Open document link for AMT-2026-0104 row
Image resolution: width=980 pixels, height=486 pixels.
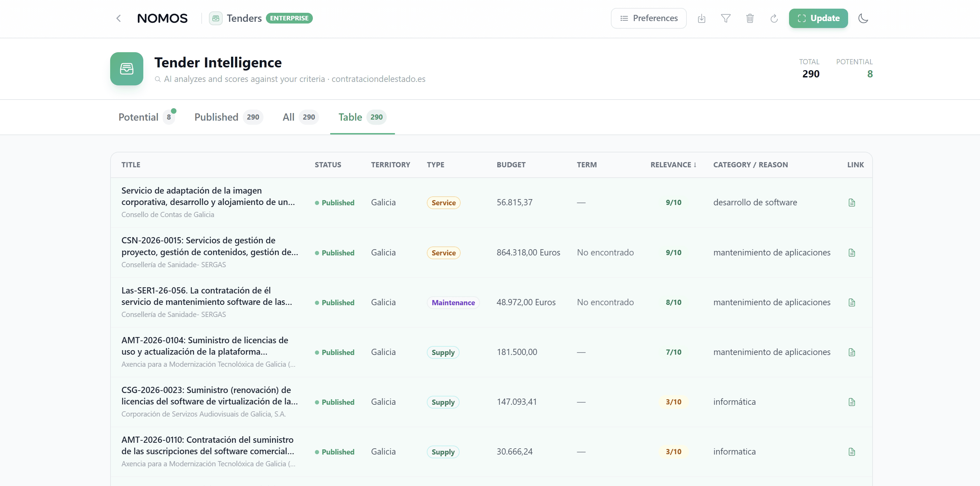click(852, 352)
